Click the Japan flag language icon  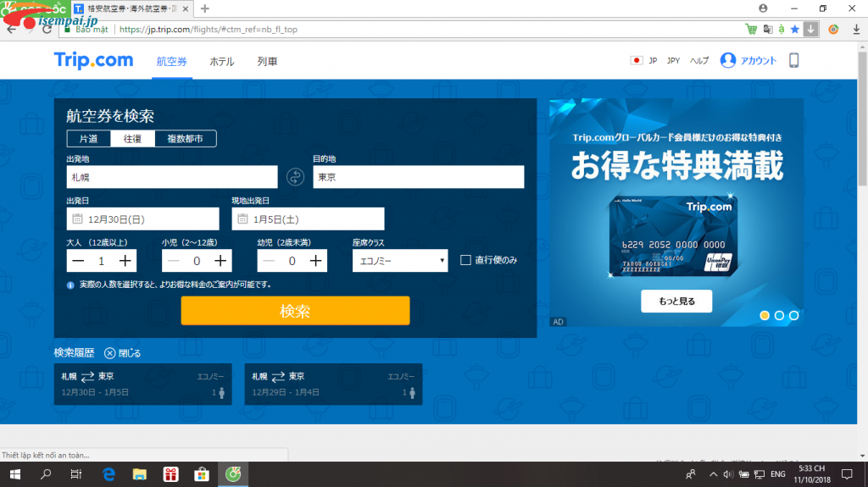pyautogui.click(x=636, y=60)
